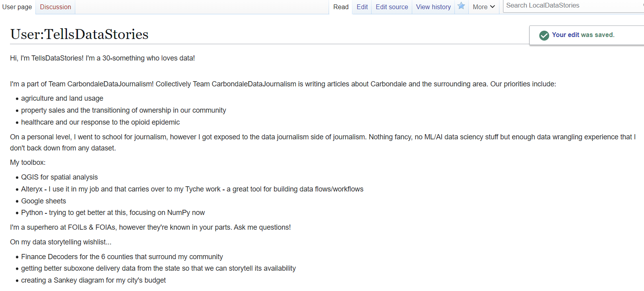
Task: Click the Finance Decoders wishlist item
Action: pos(122,257)
